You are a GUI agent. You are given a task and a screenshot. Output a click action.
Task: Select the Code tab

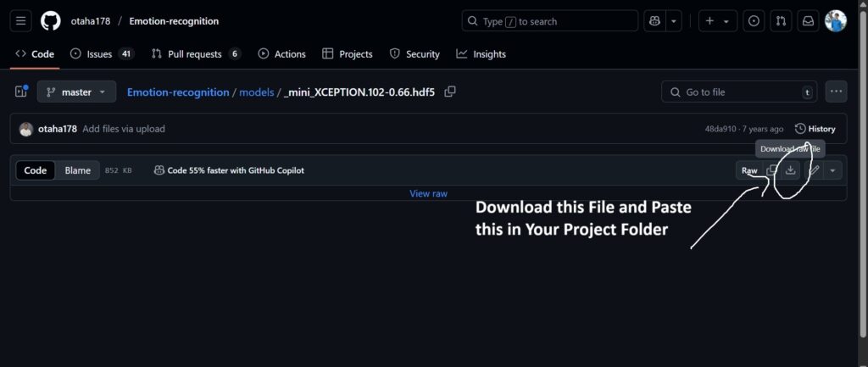35,53
